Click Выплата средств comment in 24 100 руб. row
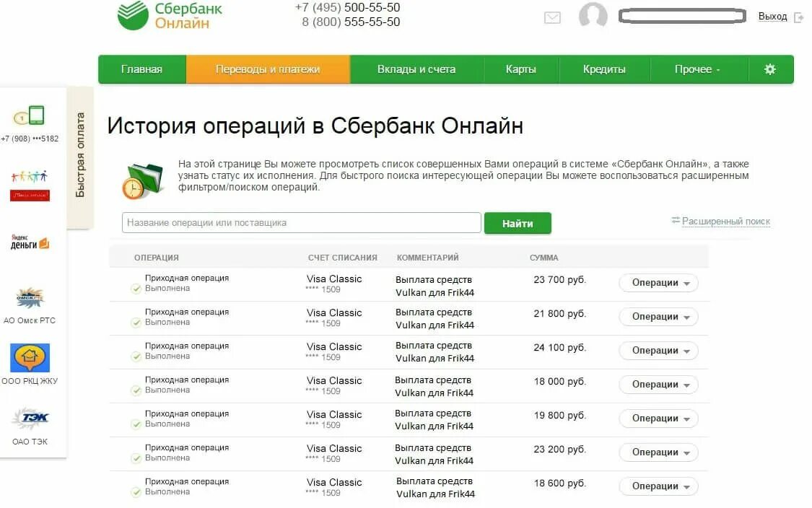Screen dimensions: 812x508 pos(434,346)
